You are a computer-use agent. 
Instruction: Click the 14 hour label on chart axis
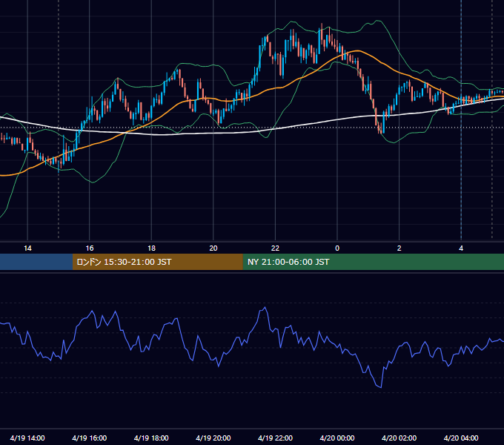(x=27, y=248)
